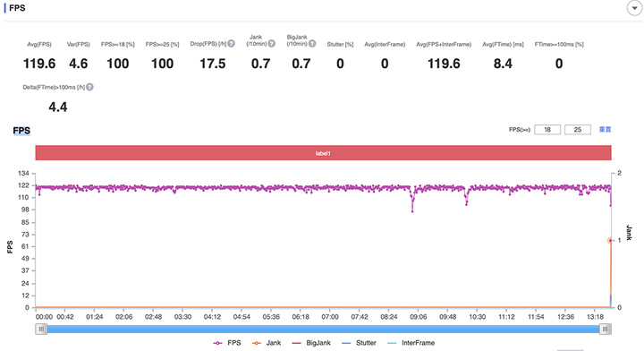Toggle the BigJank series in the legend
644x351 pixels.
311,343
